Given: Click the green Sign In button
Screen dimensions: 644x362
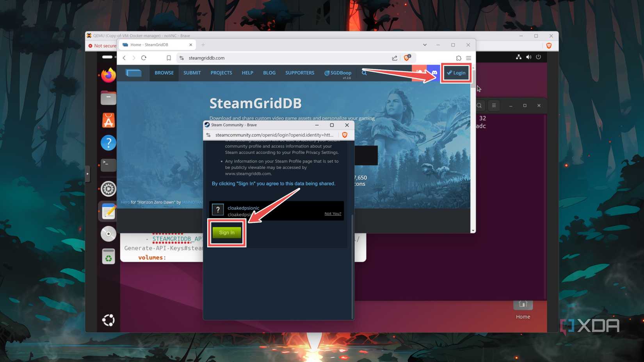Looking at the screenshot, I should pyautogui.click(x=227, y=232).
